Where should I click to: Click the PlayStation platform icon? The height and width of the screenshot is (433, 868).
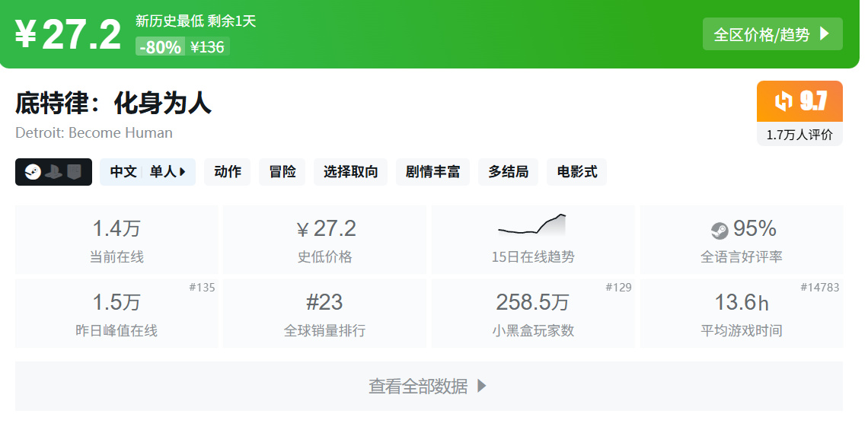pos(54,172)
